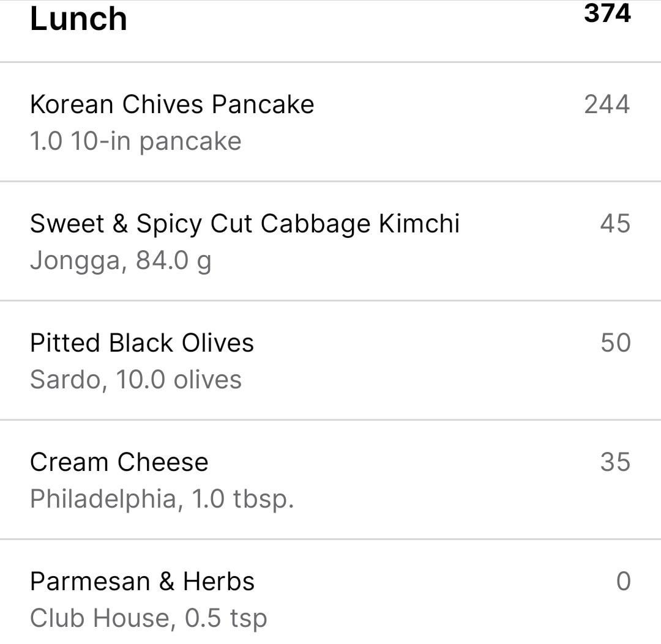Select the 10.0 olives serving amount
The image size is (661, 644).
click(179, 380)
